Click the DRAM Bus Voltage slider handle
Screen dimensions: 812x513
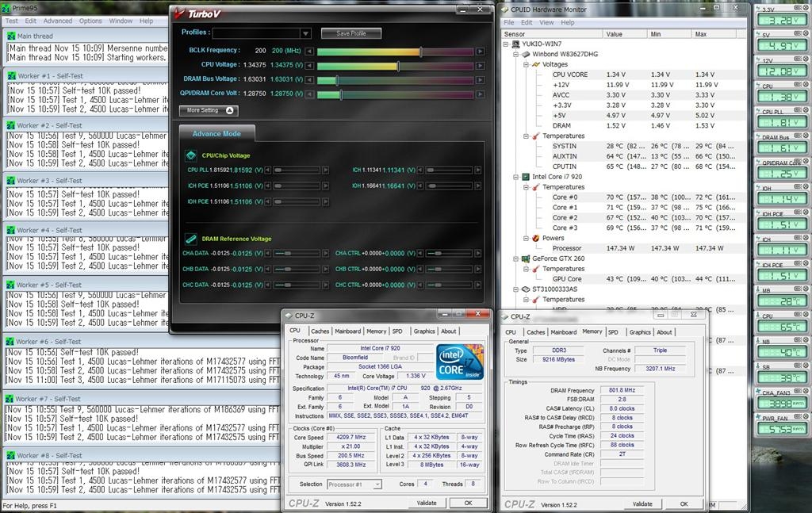tap(336, 80)
